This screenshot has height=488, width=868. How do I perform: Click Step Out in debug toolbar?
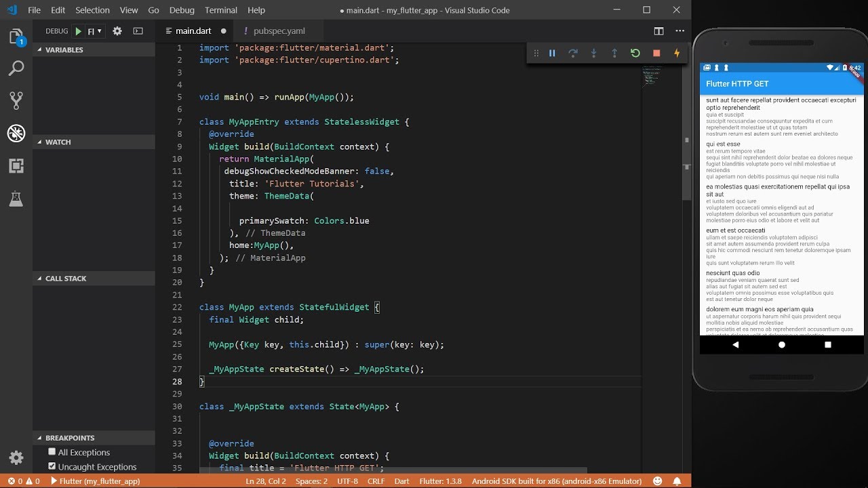point(614,53)
